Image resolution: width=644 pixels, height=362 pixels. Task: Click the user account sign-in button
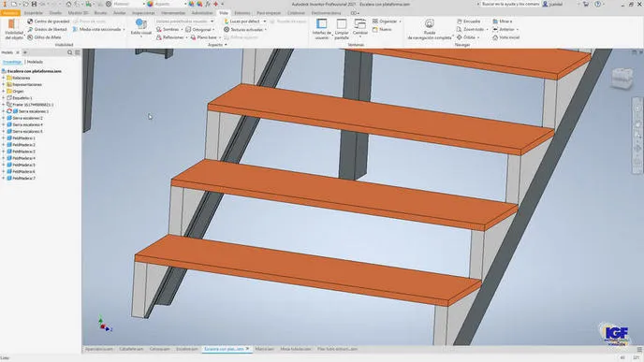coord(552,4)
